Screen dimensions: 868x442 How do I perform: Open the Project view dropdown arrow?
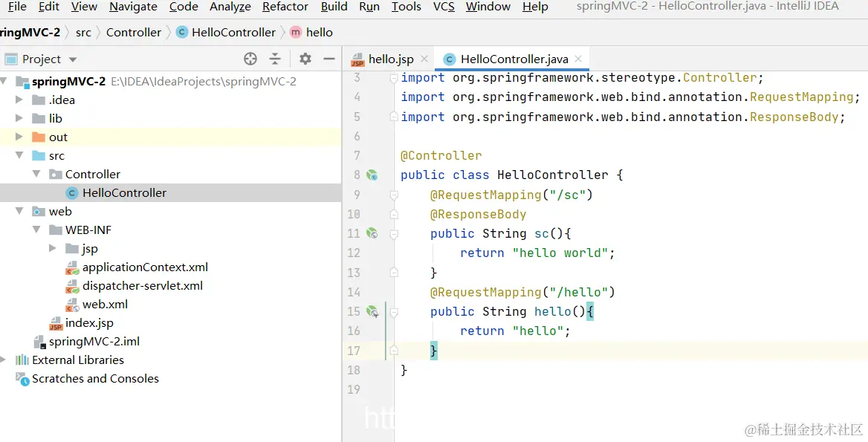point(73,59)
